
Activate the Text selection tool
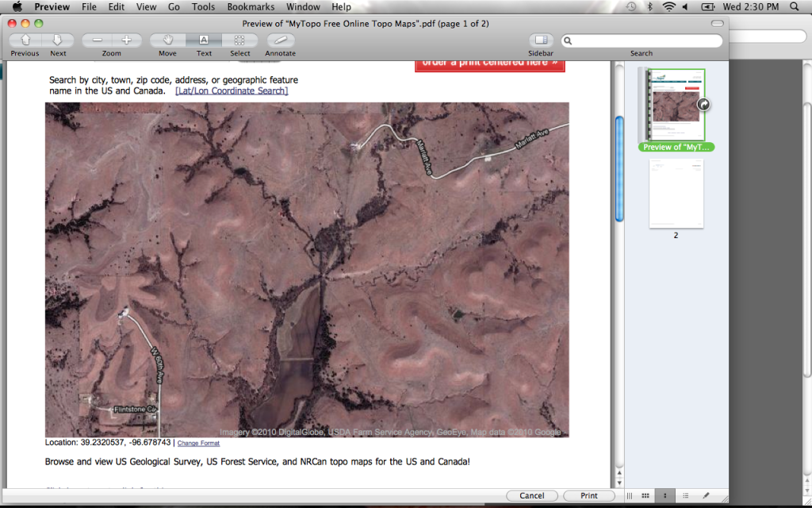(204, 40)
